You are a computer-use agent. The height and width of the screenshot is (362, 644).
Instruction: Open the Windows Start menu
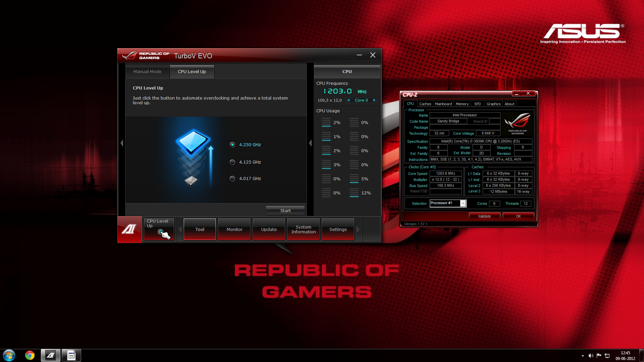9,355
